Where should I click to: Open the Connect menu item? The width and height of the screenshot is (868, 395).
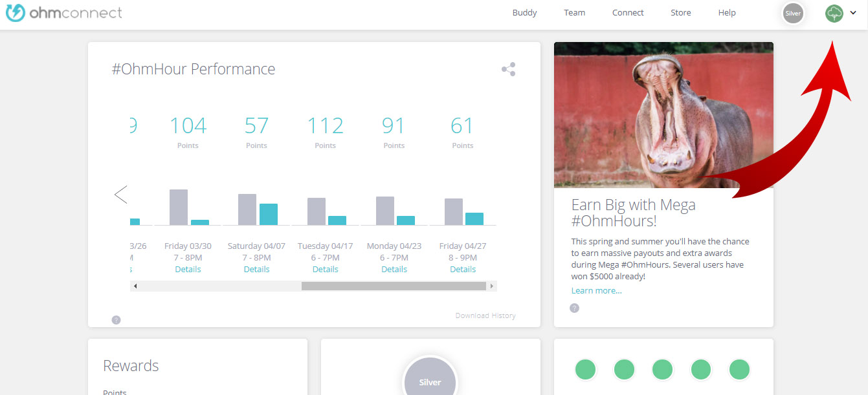628,13
